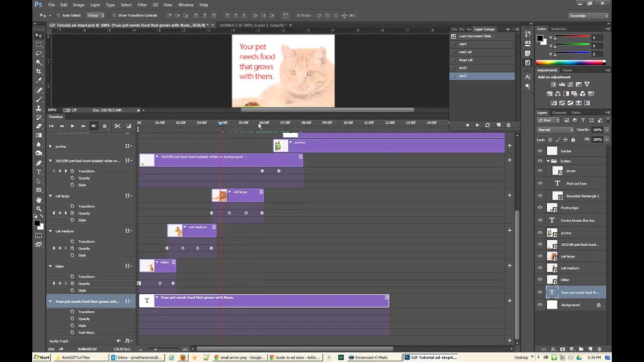Mute audio playback in timeline

94,126
